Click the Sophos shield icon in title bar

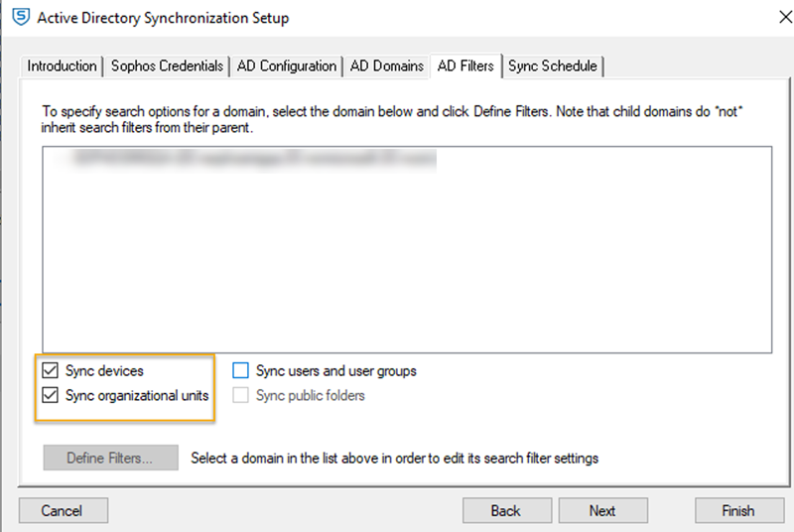coord(20,19)
